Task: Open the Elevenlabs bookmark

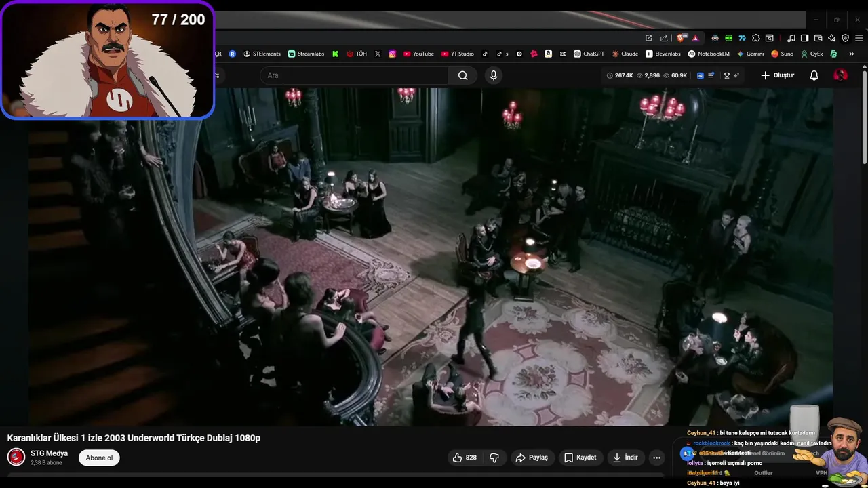Action: [x=663, y=54]
